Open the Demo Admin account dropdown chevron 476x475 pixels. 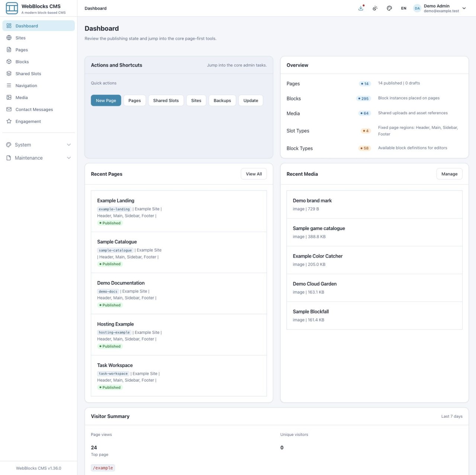coord(464,8)
